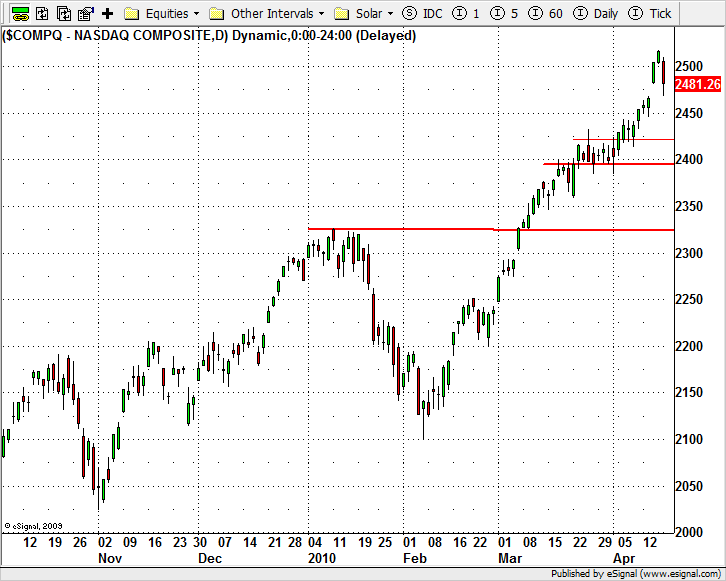Click the Nov month label on time axis

[110, 558]
